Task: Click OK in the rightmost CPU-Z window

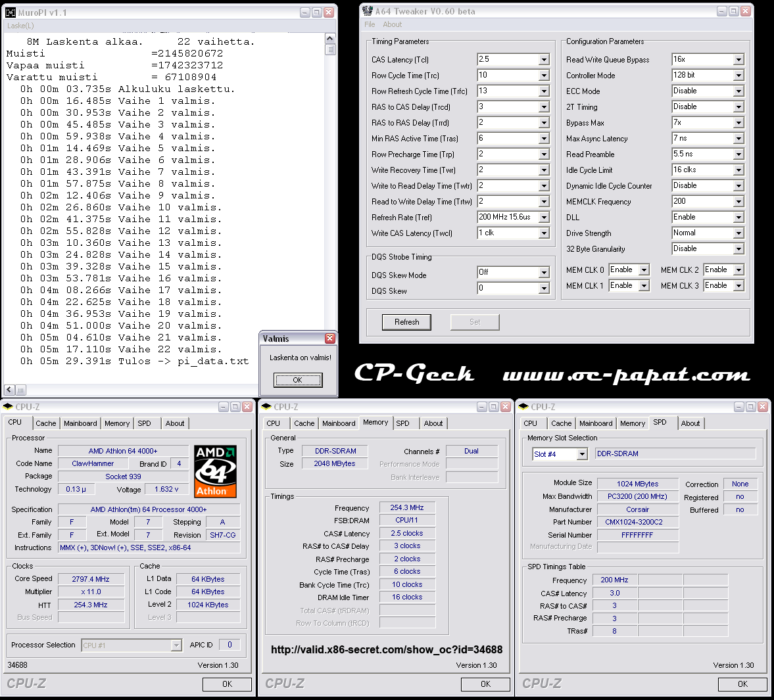Action: [x=743, y=684]
